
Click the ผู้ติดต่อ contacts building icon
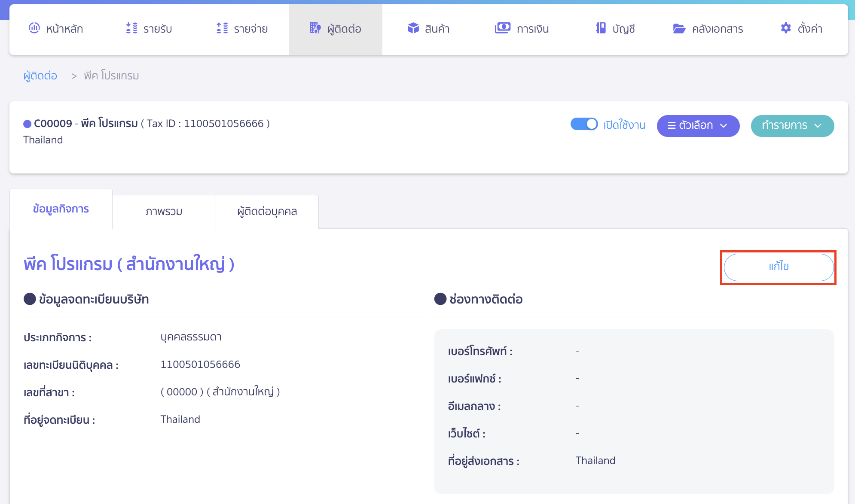(315, 29)
